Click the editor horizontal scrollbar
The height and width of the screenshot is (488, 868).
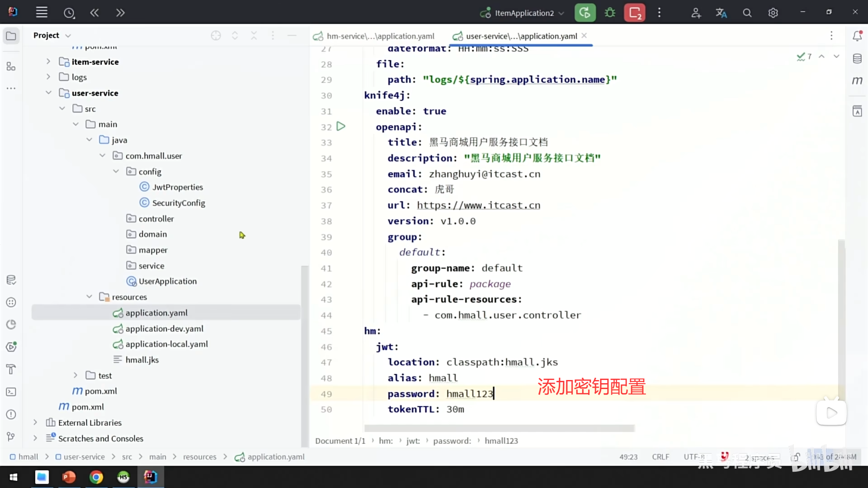pos(499,427)
